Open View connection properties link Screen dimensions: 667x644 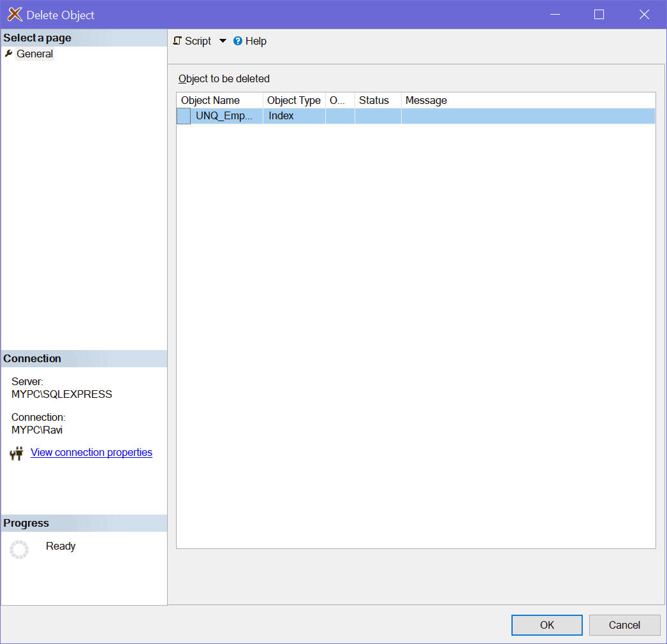[91, 453]
